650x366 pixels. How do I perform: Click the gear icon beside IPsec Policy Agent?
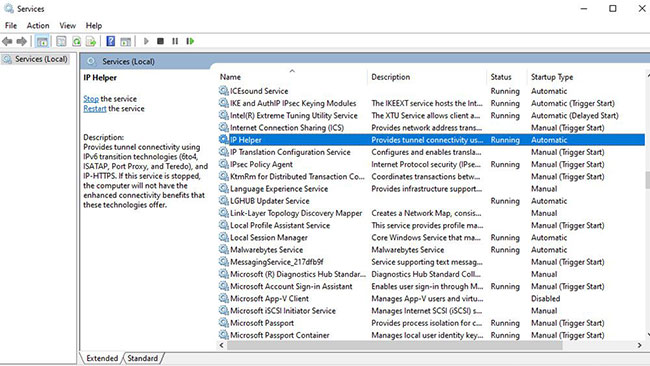[x=223, y=164]
